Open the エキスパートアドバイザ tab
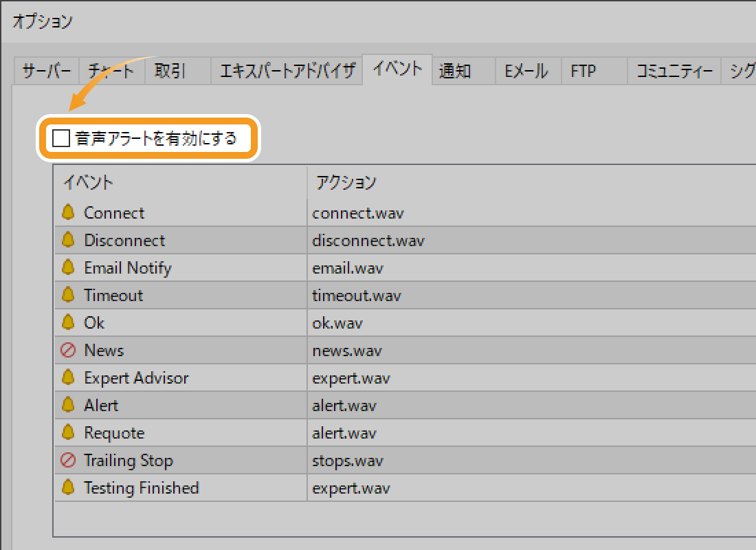Image resolution: width=756 pixels, height=550 pixels. tap(287, 71)
